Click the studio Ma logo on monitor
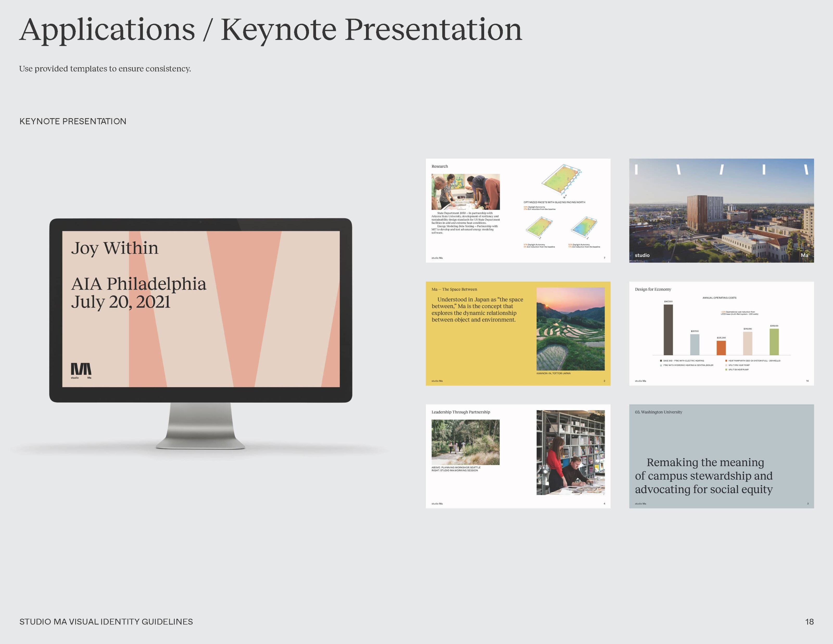 pos(81,370)
